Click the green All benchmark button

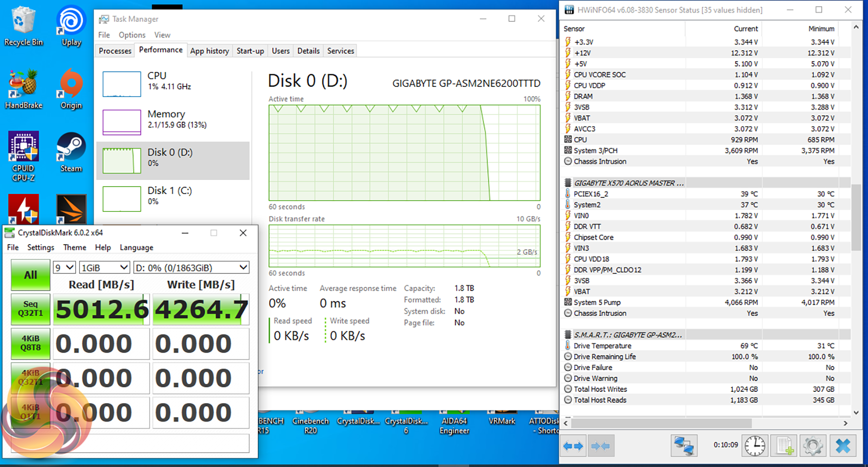pyautogui.click(x=30, y=275)
